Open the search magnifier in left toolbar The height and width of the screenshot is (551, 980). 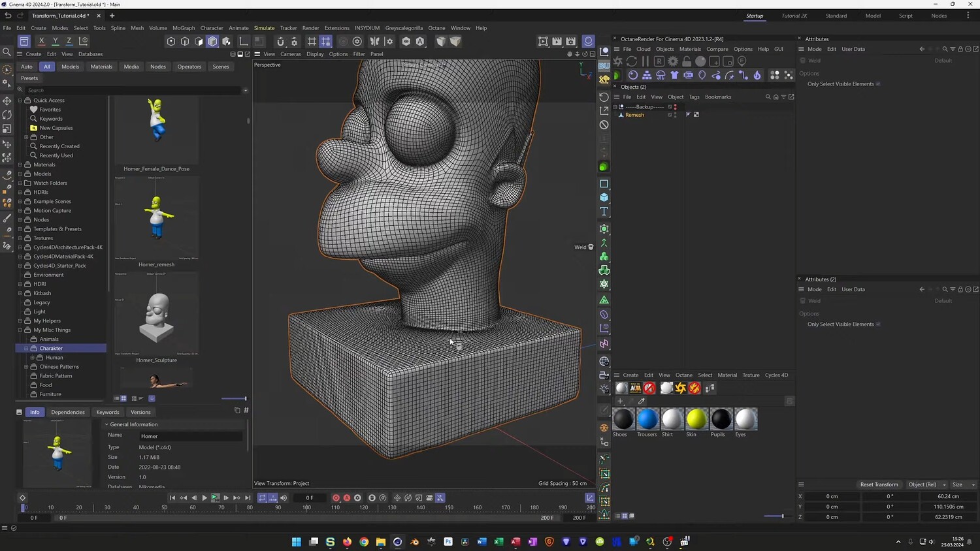click(7, 52)
